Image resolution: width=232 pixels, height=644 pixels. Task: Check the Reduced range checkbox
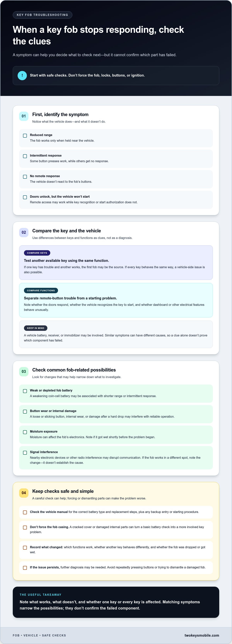[x=25, y=136]
